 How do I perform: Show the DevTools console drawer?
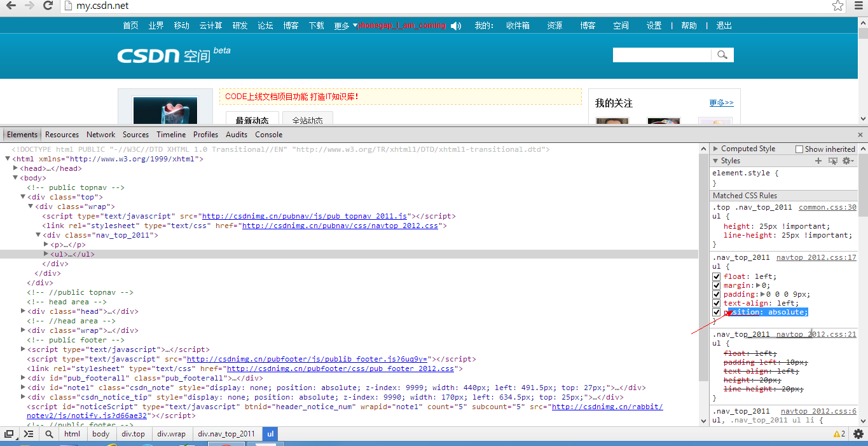(29, 434)
